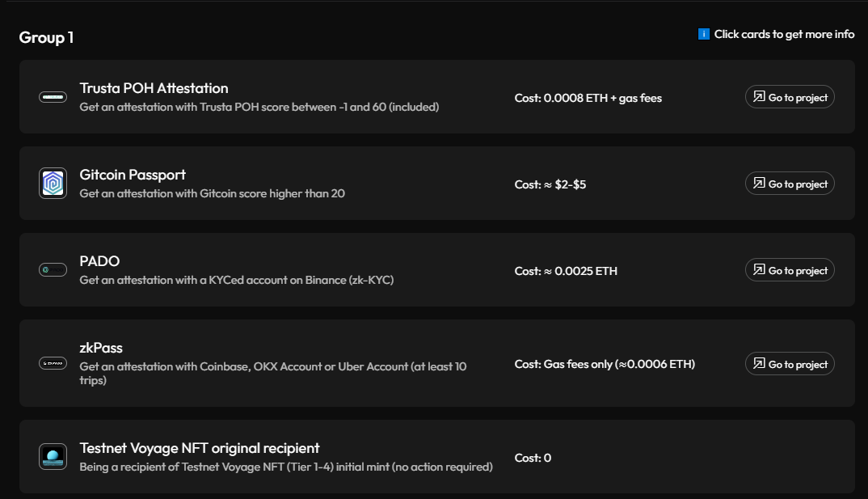
Task: Click the Trusta POH Attestation logo icon
Action: coord(53,97)
